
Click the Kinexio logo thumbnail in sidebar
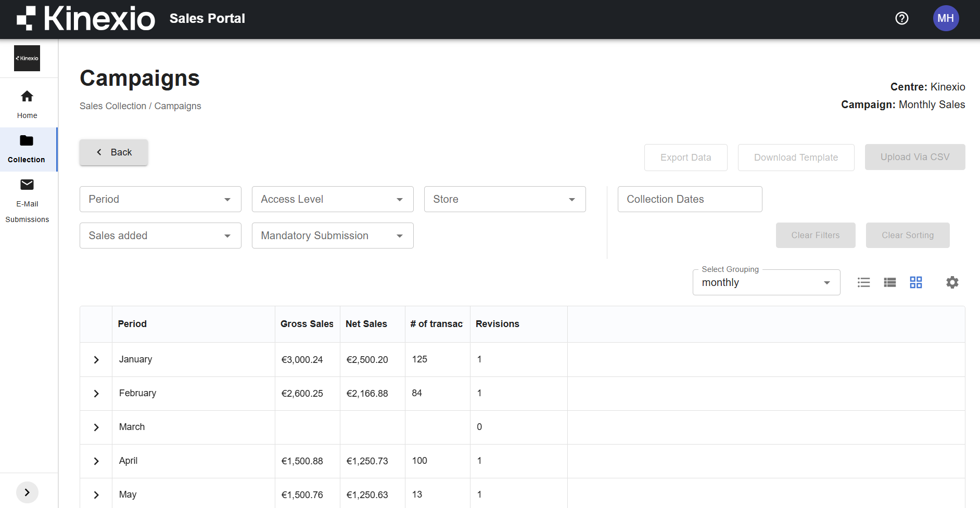tap(27, 58)
